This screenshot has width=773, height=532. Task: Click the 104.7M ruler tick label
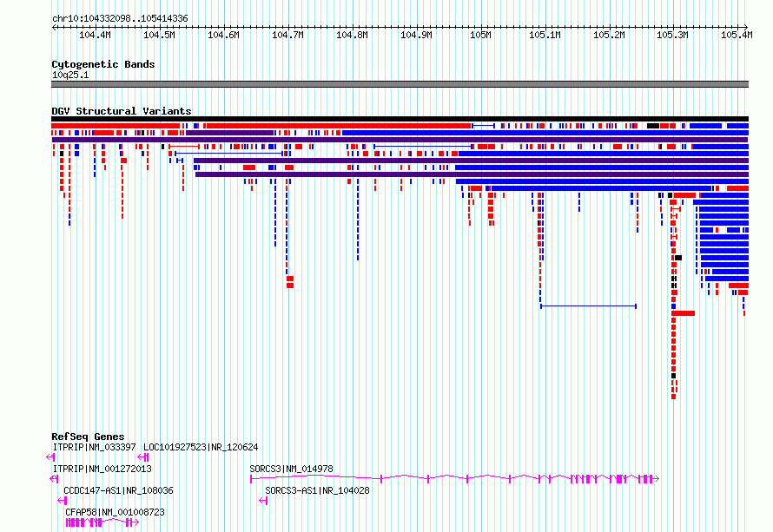point(287,35)
